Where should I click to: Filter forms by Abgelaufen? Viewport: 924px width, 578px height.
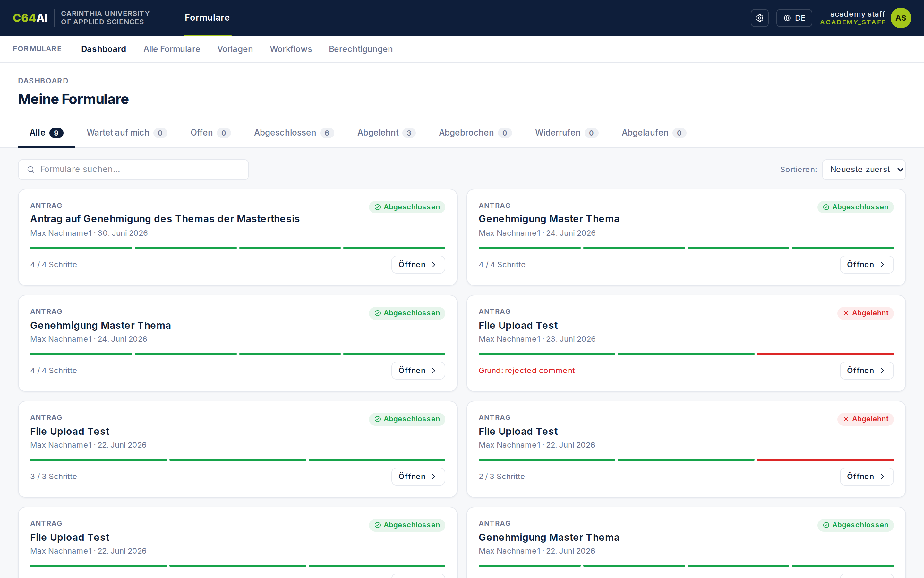[654, 133]
